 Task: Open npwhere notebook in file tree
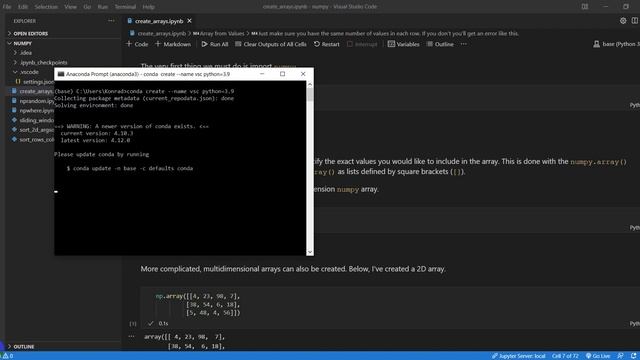point(33,111)
